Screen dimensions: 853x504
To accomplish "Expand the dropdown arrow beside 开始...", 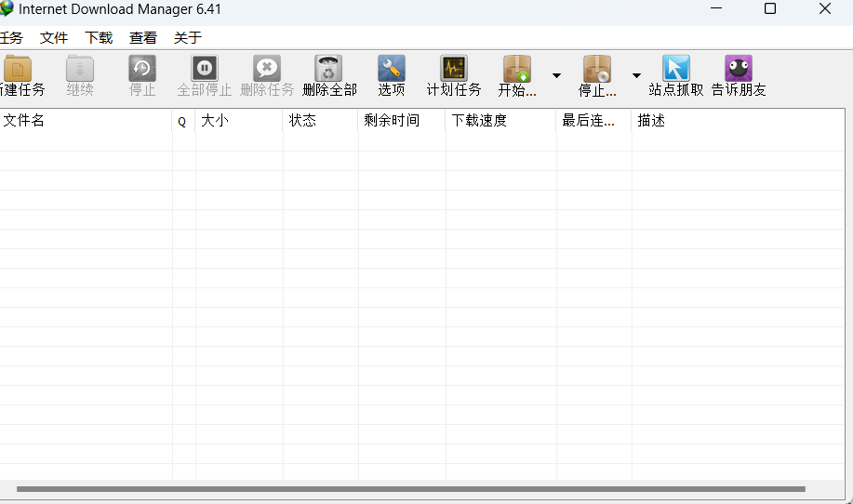I will [x=556, y=75].
